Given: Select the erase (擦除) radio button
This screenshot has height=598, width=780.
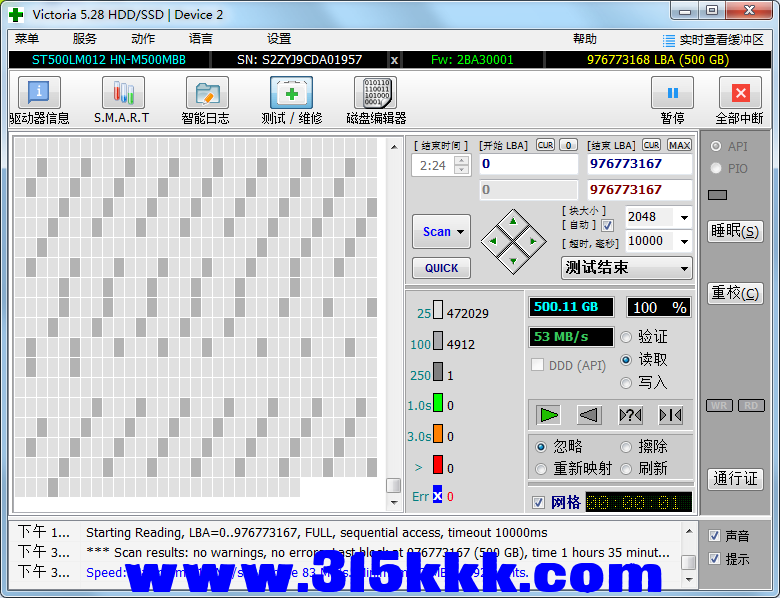Looking at the screenshot, I should click(x=626, y=447).
